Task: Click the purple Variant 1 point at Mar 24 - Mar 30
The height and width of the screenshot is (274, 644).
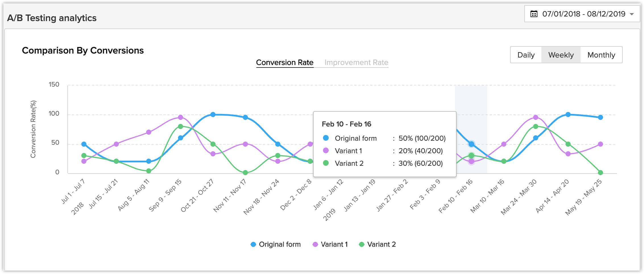Action: tap(536, 117)
